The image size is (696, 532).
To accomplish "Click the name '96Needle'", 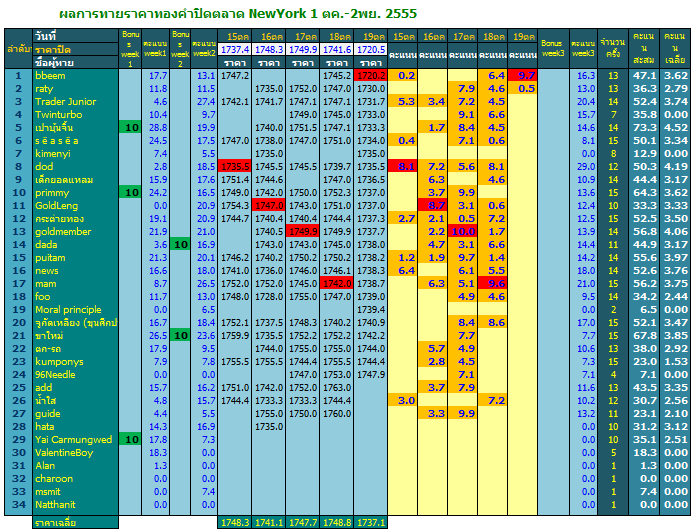I will click(75, 374).
